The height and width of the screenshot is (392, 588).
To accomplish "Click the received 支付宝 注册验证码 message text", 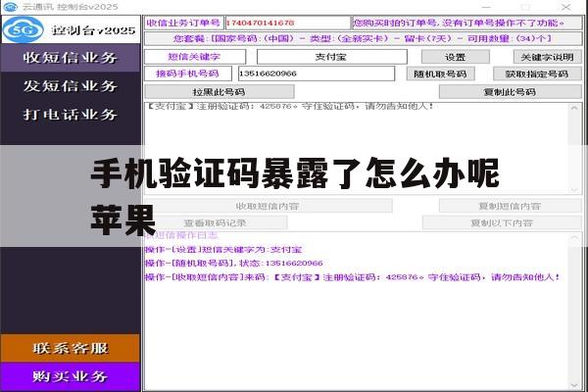I will pyautogui.click(x=289, y=106).
